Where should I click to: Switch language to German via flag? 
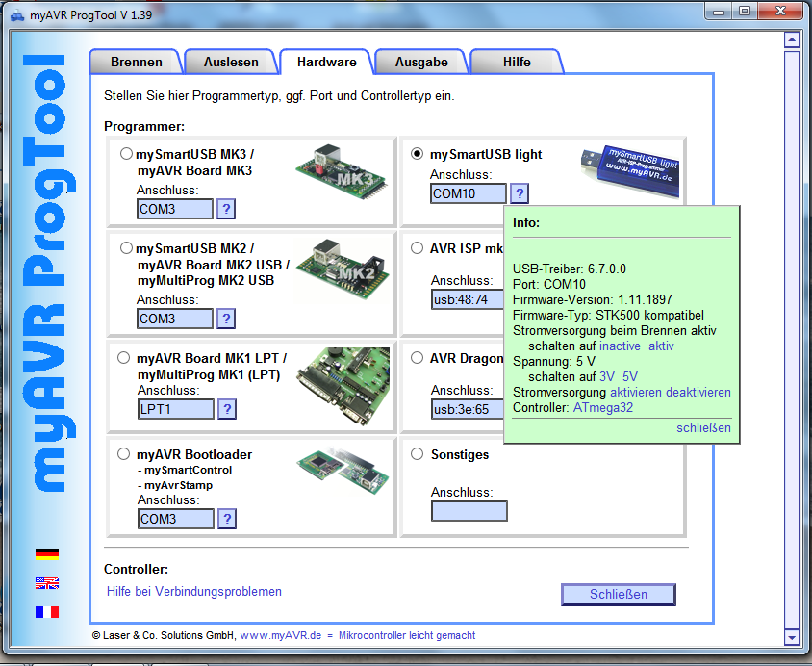point(47,554)
